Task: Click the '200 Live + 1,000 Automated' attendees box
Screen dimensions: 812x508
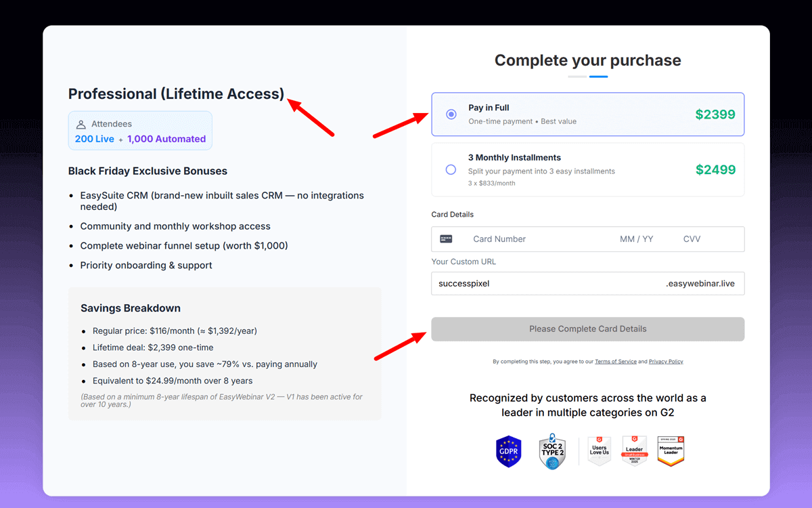Action: (140, 130)
